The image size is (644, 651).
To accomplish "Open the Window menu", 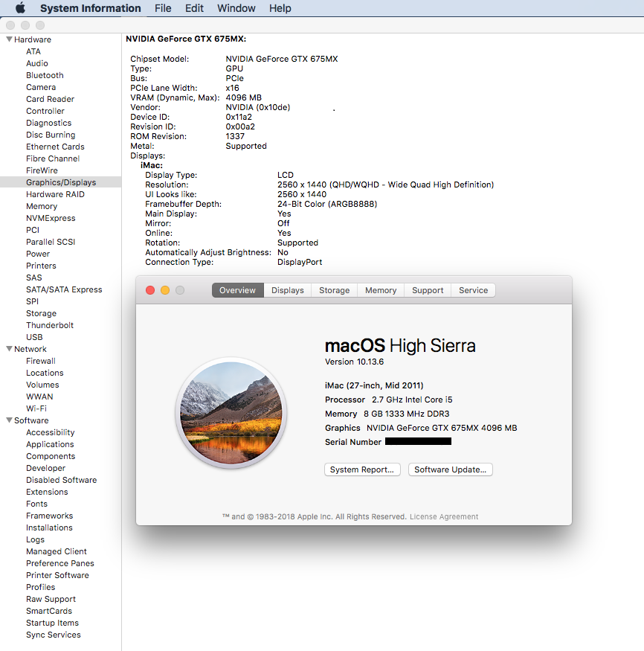I will coord(236,8).
